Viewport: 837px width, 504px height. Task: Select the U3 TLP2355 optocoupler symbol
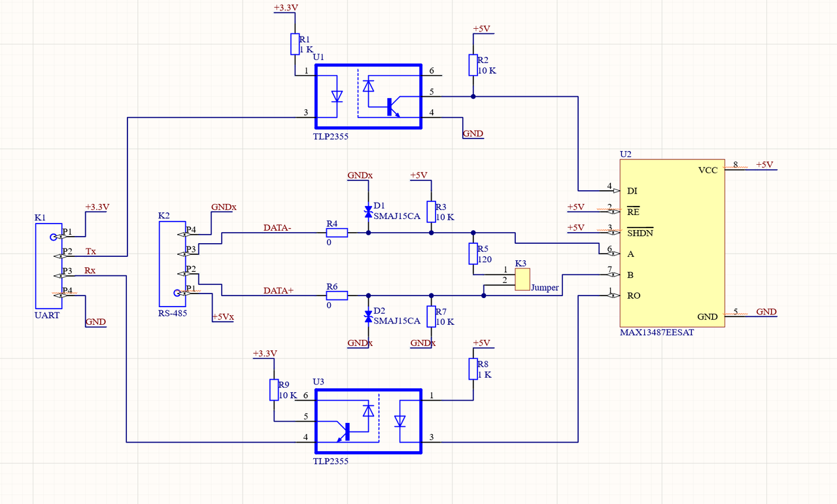coord(368,421)
